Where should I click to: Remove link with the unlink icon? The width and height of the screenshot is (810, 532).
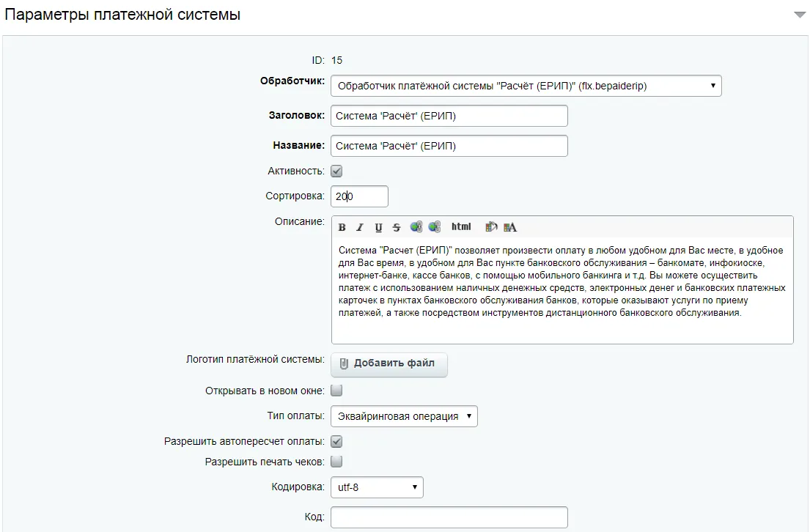(435, 226)
